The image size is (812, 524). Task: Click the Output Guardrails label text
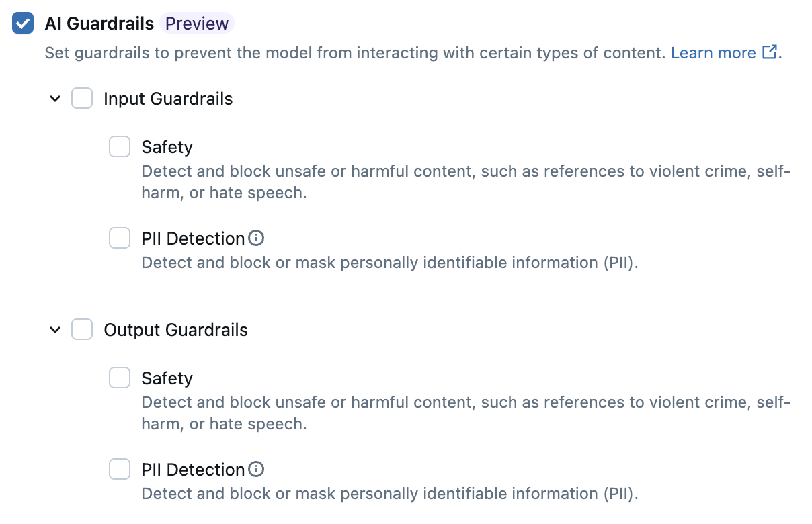(x=175, y=329)
